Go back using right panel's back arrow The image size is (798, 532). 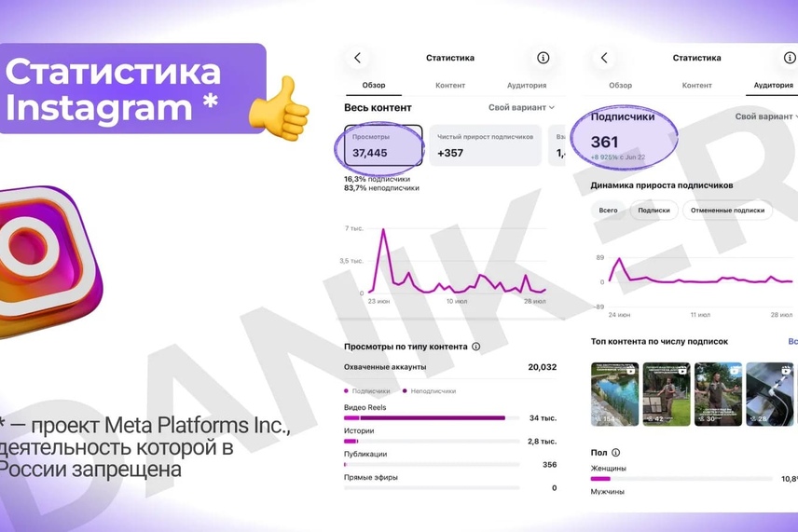pos(604,58)
